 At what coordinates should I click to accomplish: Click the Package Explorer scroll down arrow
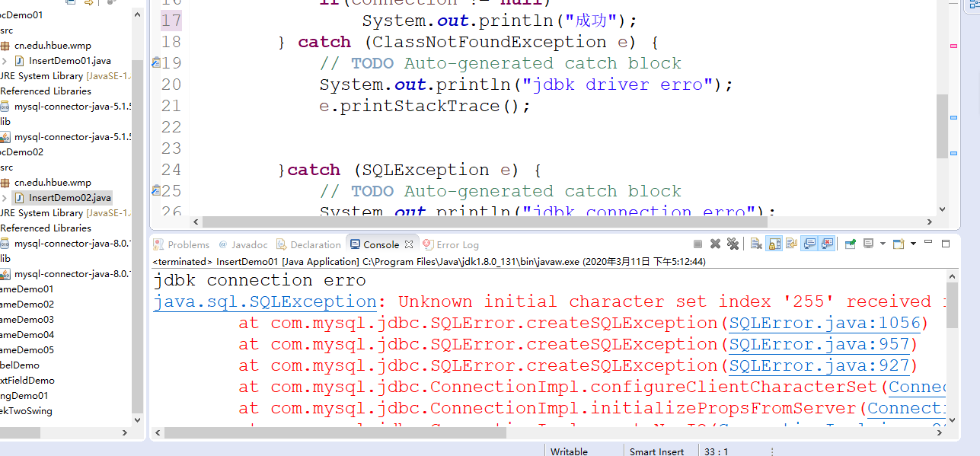point(137,419)
